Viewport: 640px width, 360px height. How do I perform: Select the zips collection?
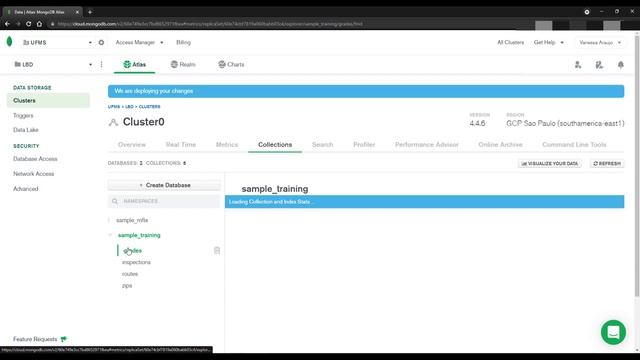pyautogui.click(x=127, y=286)
